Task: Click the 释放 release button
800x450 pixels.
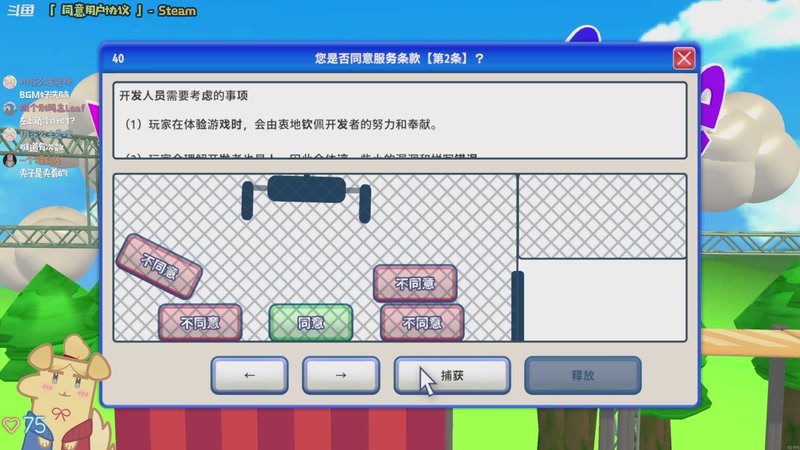Action: [583, 376]
